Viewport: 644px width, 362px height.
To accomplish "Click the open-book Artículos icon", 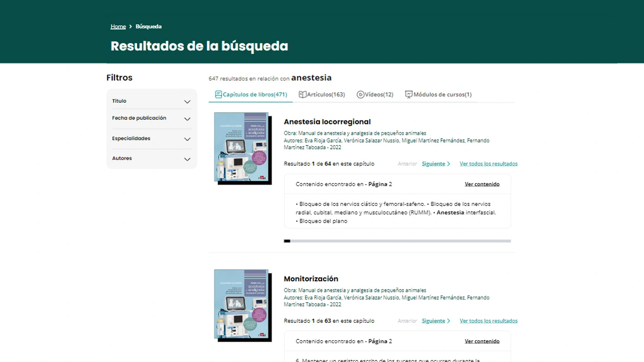I will coord(303,95).
